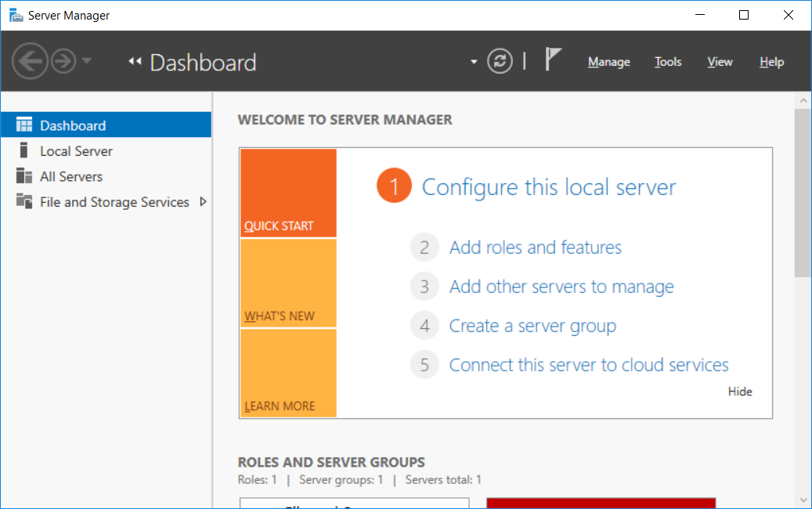Click Add other servers to manage
The height and width of the screenshot is (509, 812).
pyautogui.click(x=561, y=287)
